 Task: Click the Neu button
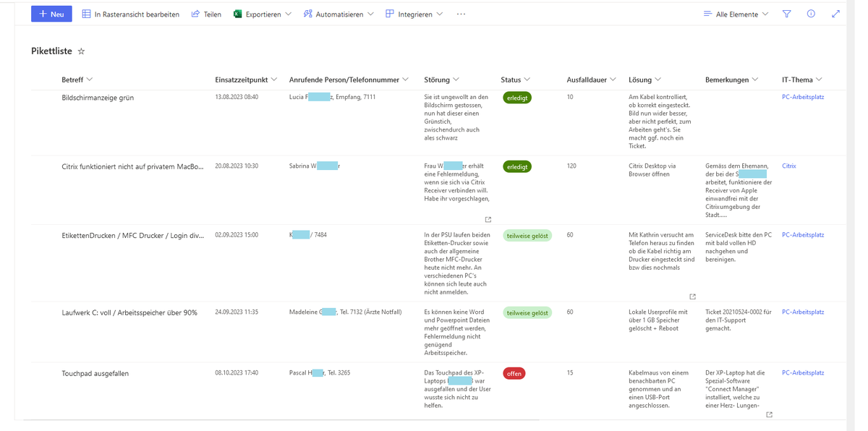[51, 14]
